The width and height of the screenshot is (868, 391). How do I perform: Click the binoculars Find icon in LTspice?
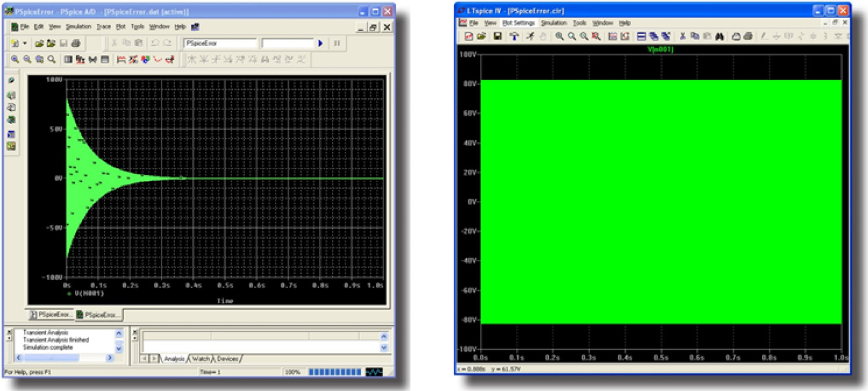tap(719, 36)
